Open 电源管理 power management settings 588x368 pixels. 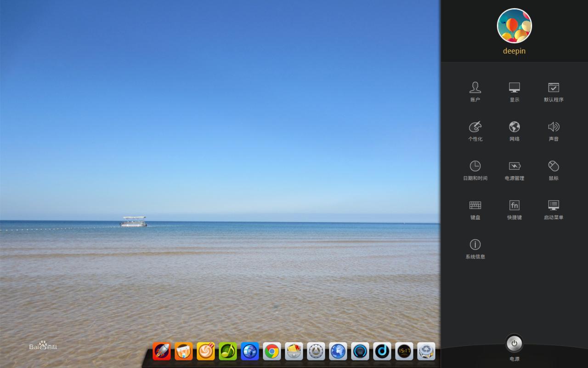(514, 170)
